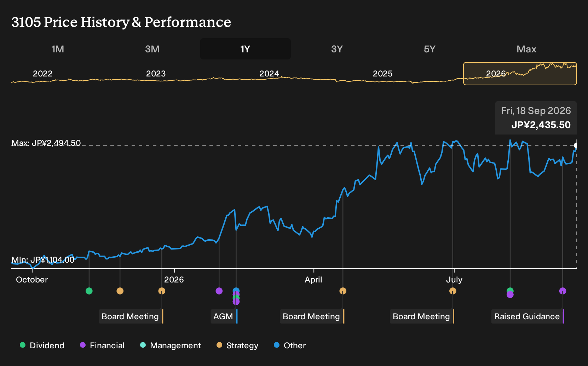The image size is (588, 366).
Task: Click the green dividend marker after October
Action: tap(89, 291)
